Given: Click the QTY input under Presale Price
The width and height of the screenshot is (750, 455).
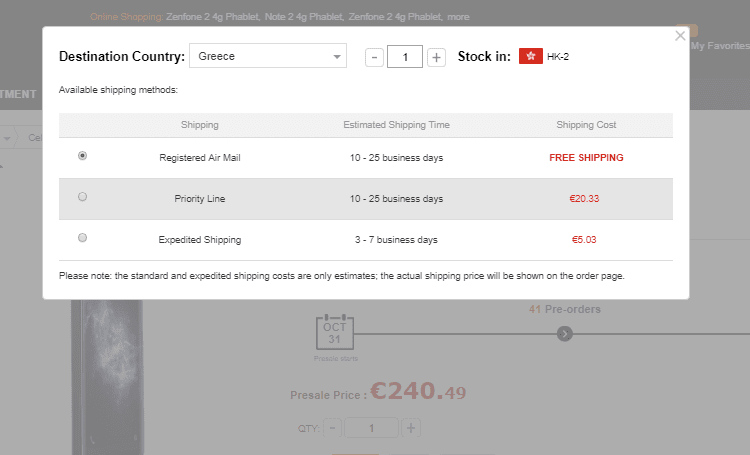Looking at the screenshot, I should pos(371,428).
